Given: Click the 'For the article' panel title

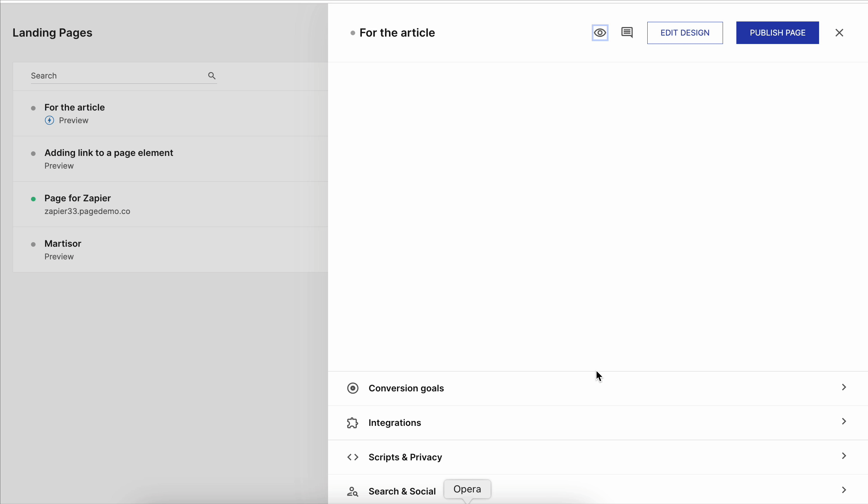Looking at the screenshot, I should click(x=397, y=33).
